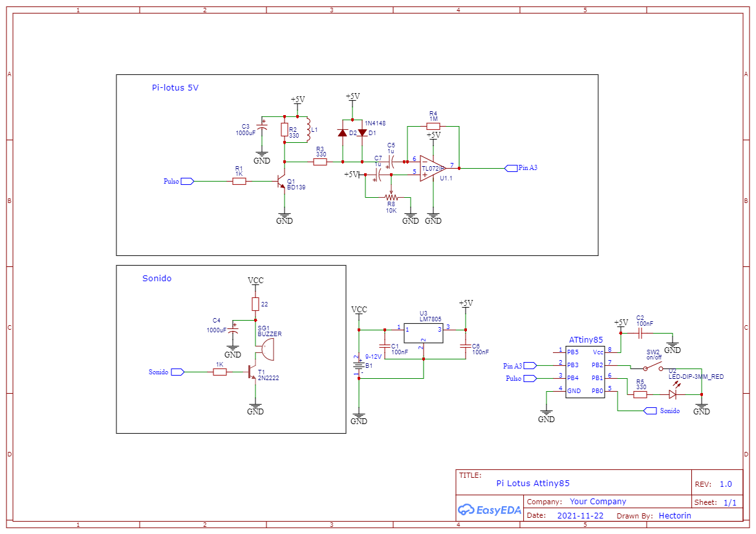Select the 'ATtiny85' chip label

pyautogui.click(x=585, y=340)
